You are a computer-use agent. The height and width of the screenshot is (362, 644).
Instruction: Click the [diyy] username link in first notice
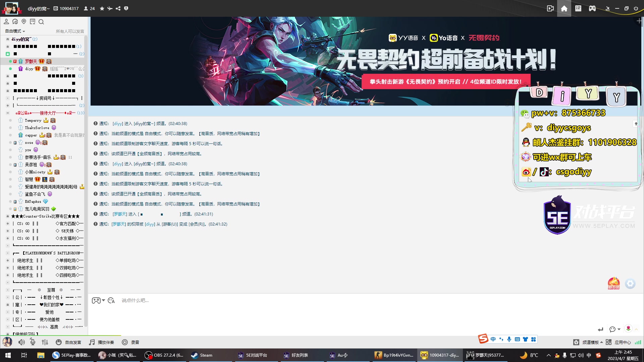pos(118,124)
